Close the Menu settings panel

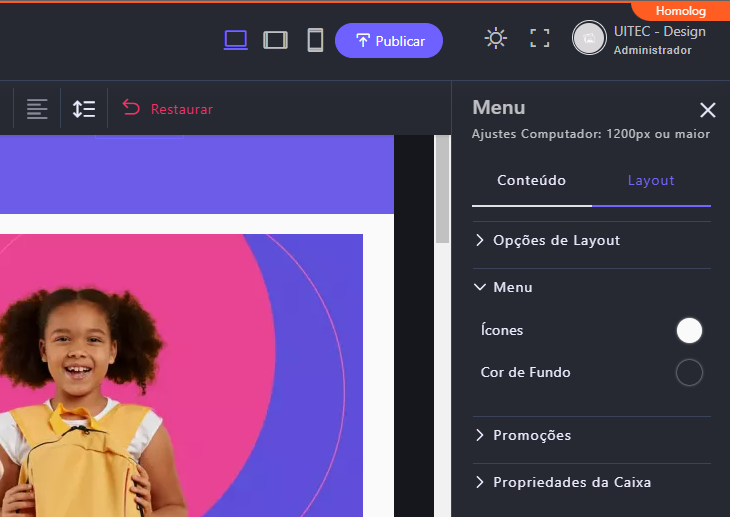coord(708,110)
